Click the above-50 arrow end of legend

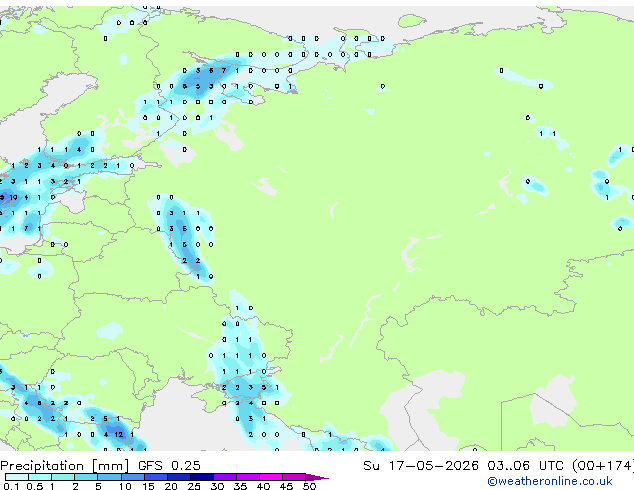point(317,477)
